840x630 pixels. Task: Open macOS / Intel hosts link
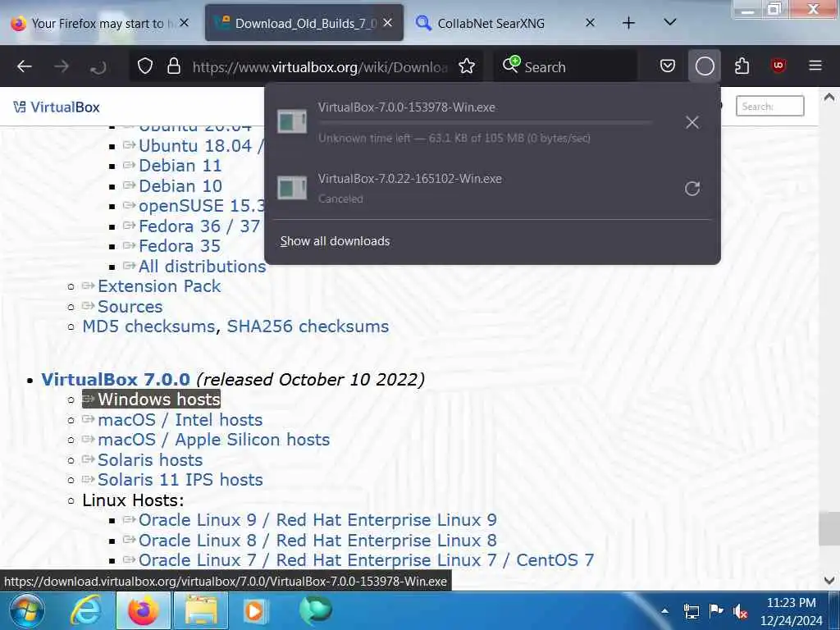[180, 419]
